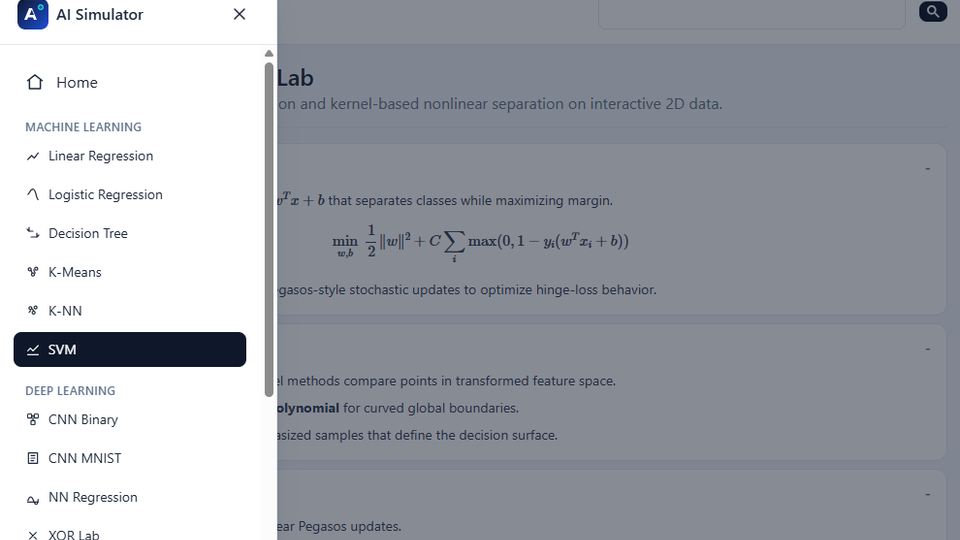Click the CNN MNIST document icon
The width and height of the screenshot is (960, 540).
pos(33,458)
